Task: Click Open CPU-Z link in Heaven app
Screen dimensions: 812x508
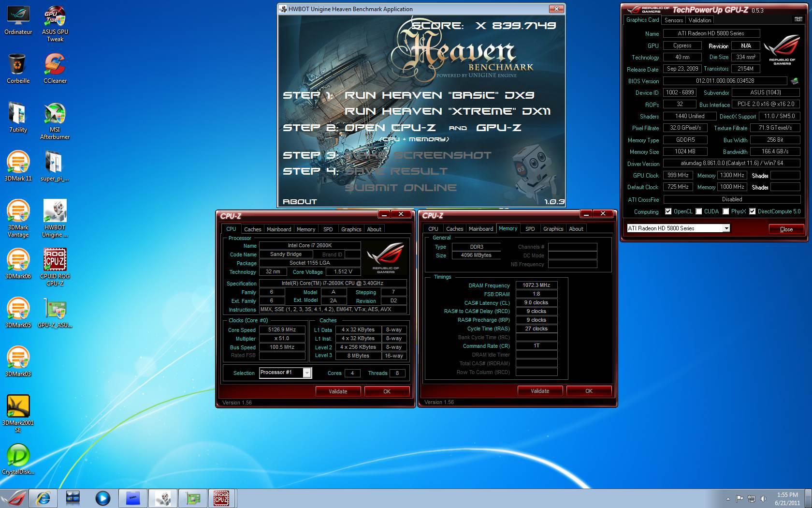Action: click(390, 128)
